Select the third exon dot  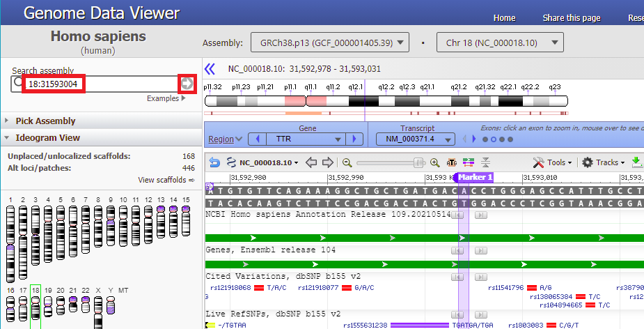pyautogui.click(x=502, y=139)
